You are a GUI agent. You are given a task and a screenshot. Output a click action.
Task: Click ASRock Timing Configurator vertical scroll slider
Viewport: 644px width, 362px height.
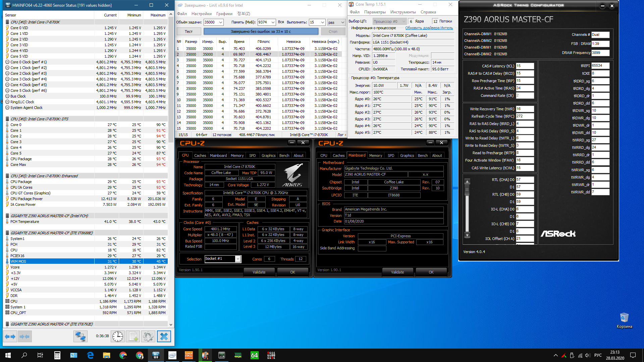click(467, 190)
